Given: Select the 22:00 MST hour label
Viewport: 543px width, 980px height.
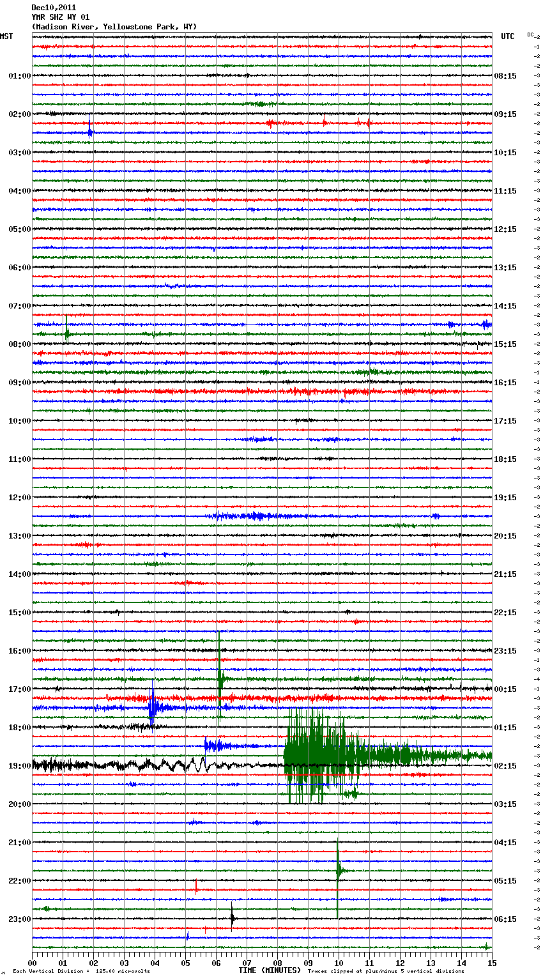Looking at the screenshot, I should tap(20, 881).
